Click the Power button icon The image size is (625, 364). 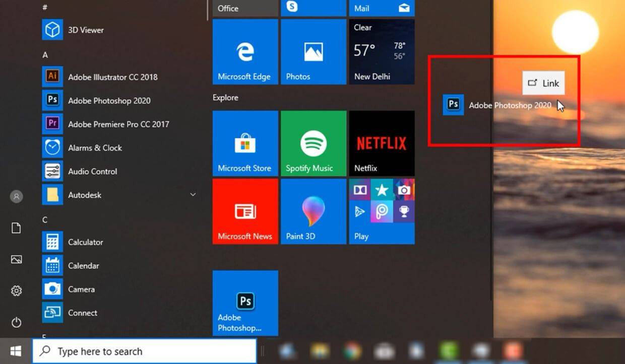(x=16, y=322)
